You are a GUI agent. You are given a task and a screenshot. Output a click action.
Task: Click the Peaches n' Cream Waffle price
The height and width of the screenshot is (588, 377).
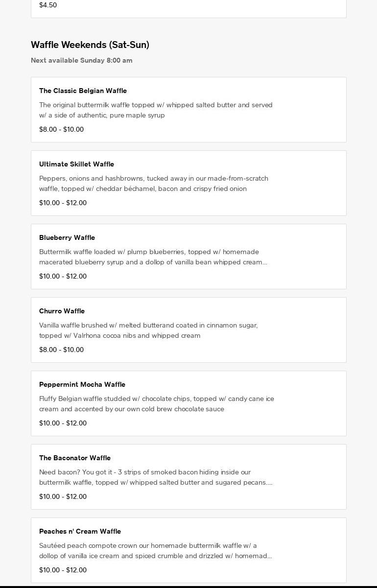coord(63,570)
